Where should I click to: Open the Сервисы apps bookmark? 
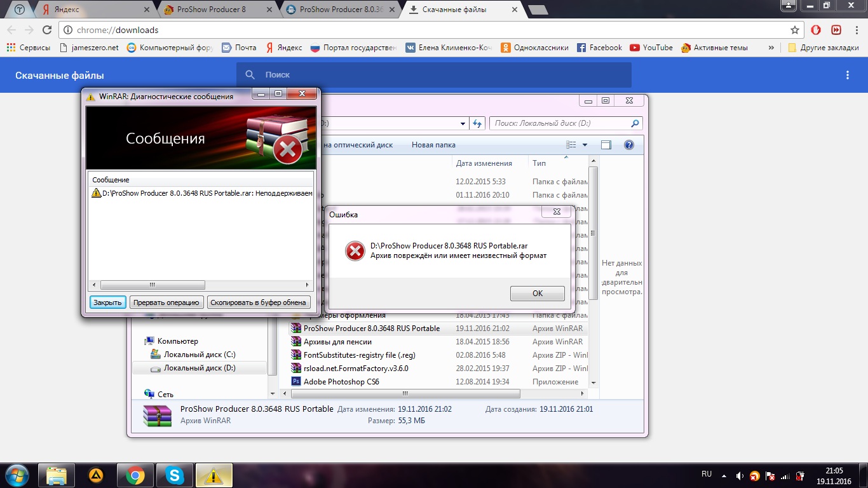(x=30, y=48)
